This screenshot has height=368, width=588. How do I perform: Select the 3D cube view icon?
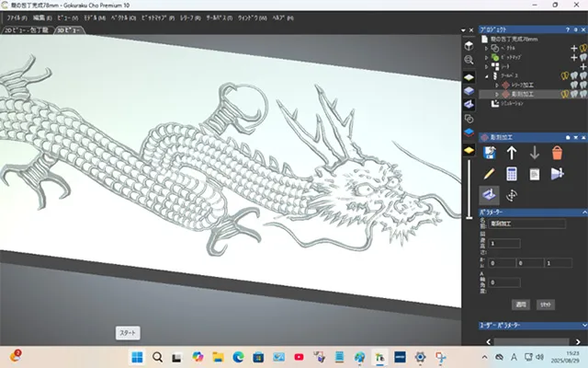(x=469, y=45)
